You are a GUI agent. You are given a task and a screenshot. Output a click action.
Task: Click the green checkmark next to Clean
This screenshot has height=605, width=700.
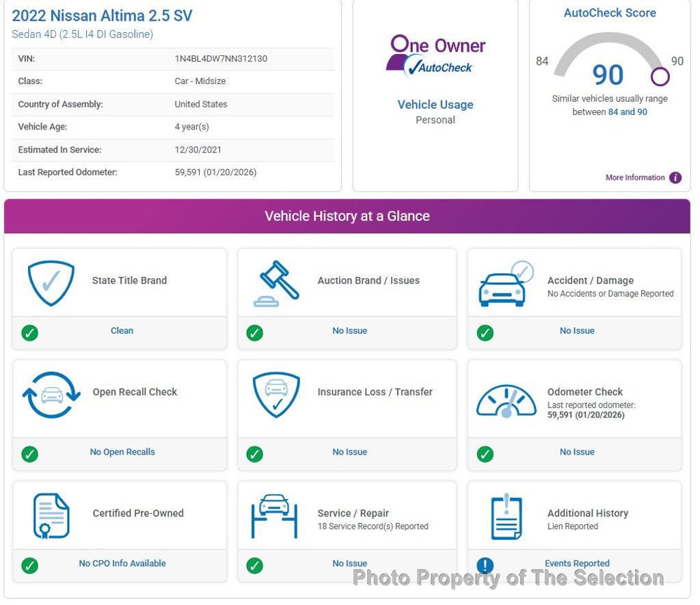pos(29,333)
